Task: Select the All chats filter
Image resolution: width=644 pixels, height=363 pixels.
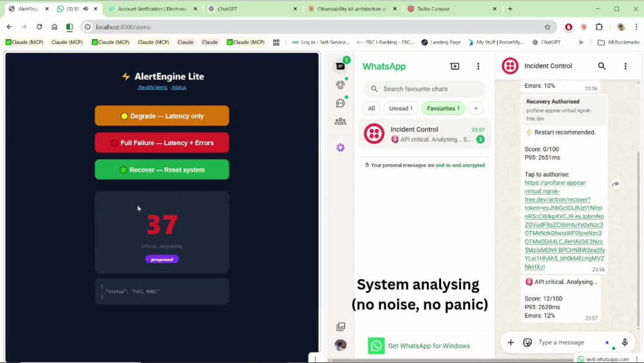Action: [x=372, y=108]
